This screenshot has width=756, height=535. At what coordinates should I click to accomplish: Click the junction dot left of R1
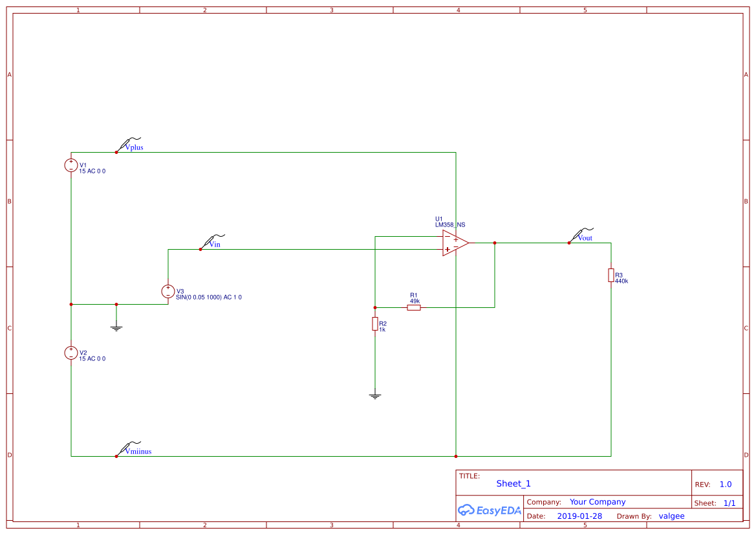coord(374,307)
